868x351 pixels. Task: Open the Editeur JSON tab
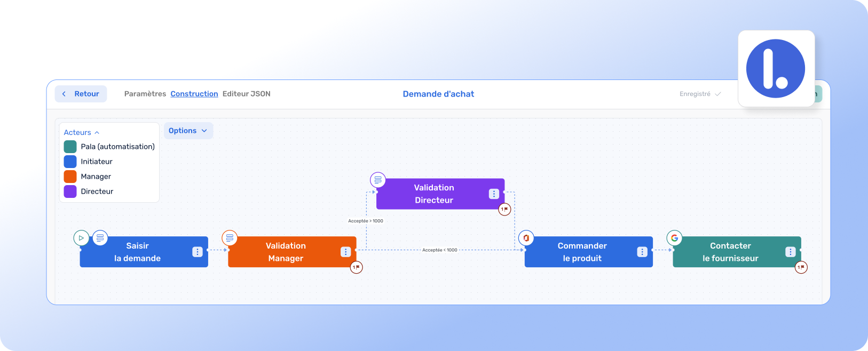coord(247,94)
